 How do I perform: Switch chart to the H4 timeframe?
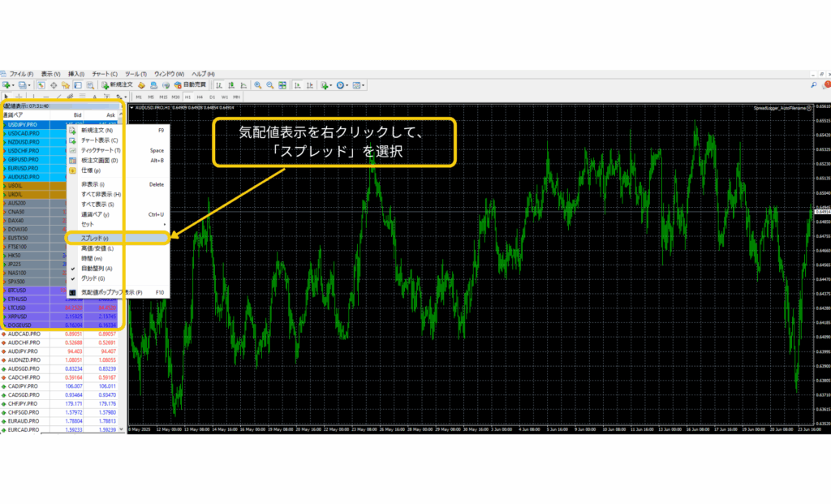tap(200, 97)
